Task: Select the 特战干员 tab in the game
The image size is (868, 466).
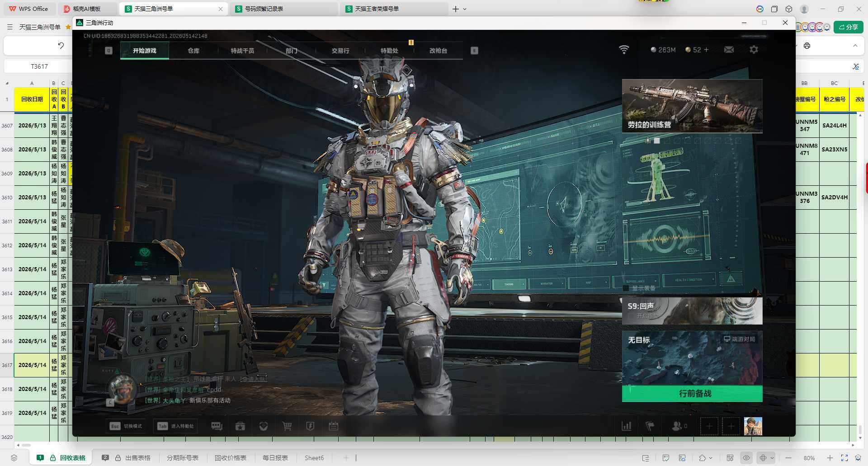Action: pyautogui.click(x=242, y=51)
